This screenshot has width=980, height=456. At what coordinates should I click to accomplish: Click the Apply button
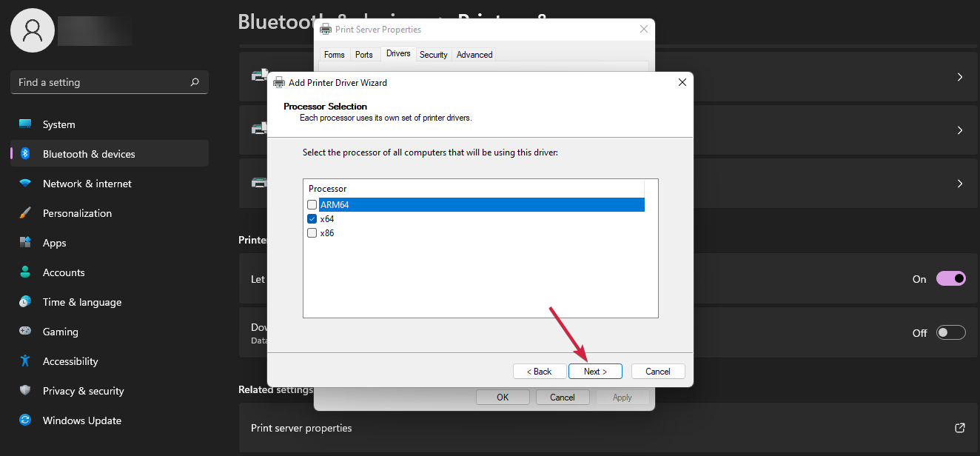(x=622, y=397)
